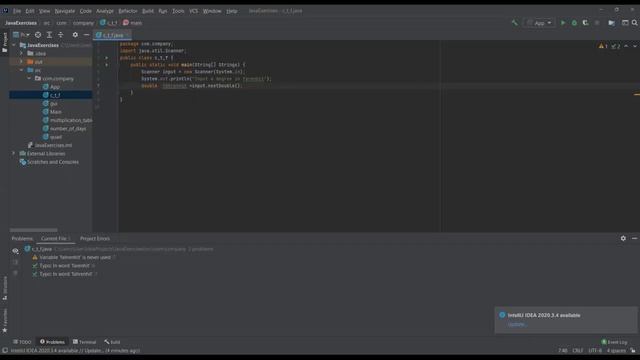Click the typo count checkmark indicator in editor
640x360 pixels.
coord(616,46)
